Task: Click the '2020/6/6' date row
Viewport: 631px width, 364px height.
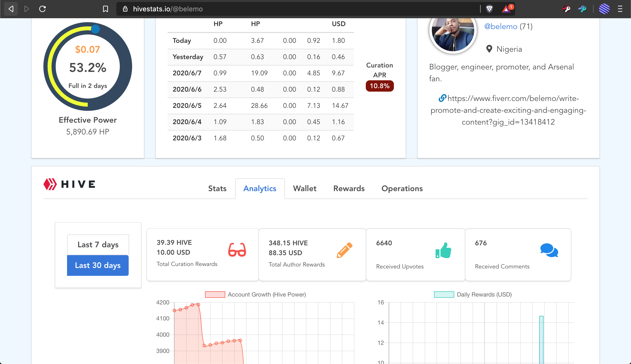Action: tap(261, 89)
